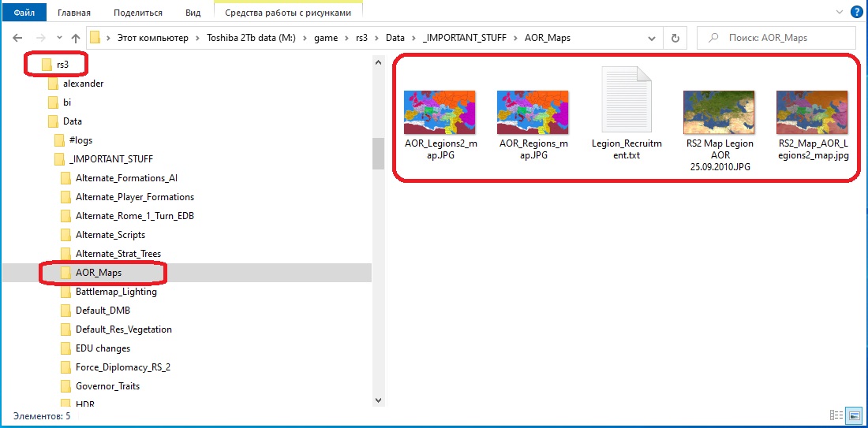The height and width of the screenshot is (428, 868).
Task: Click the _IMPORTANT_STUFF breadcrumb segment
Action: point(464,38)
